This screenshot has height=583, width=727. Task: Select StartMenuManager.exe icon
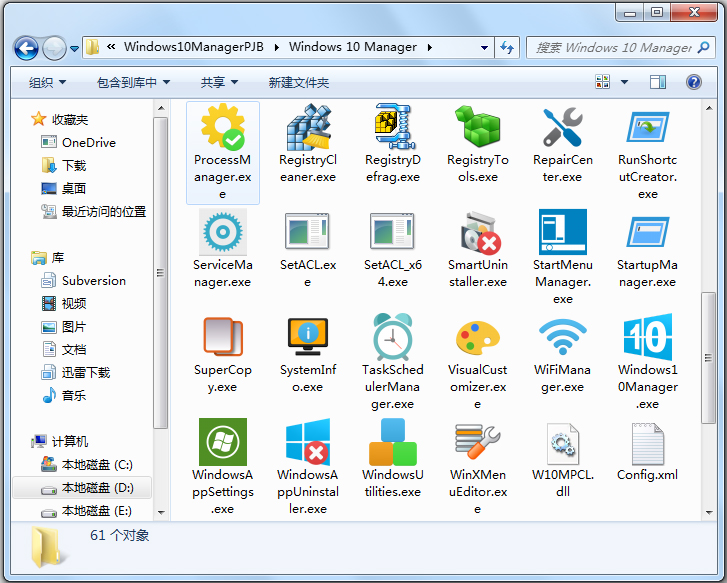(563, 232)
